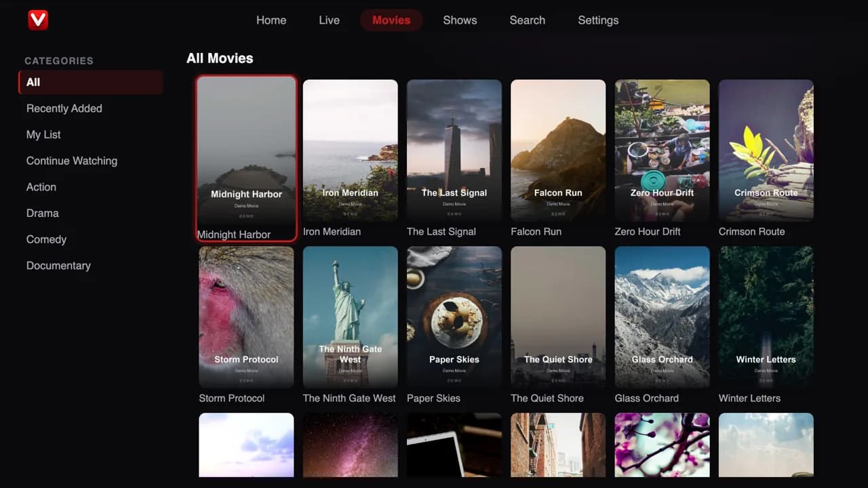Click the Falcon Run title below poster
The image size is (868, 488).
point(536,232)
